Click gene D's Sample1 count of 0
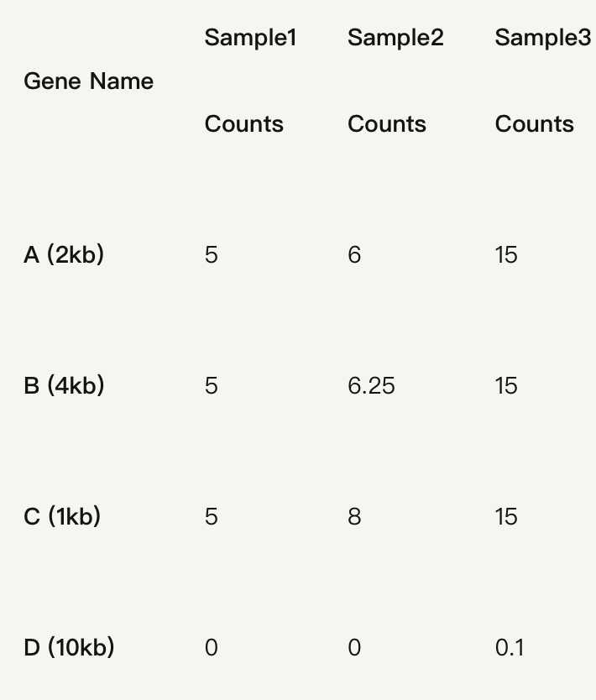Viewport: 596px width, 700px height. (211, 647)
